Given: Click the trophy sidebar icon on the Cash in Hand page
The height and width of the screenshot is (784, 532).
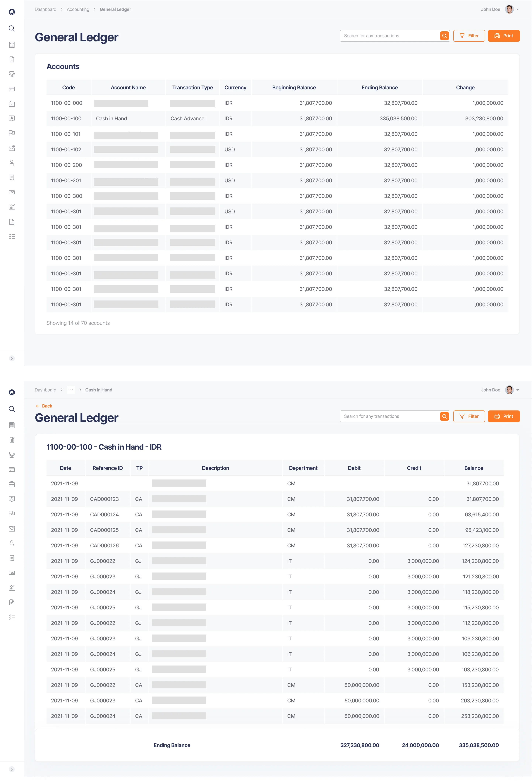Looking at the screenshot, I should coord(12,455).
